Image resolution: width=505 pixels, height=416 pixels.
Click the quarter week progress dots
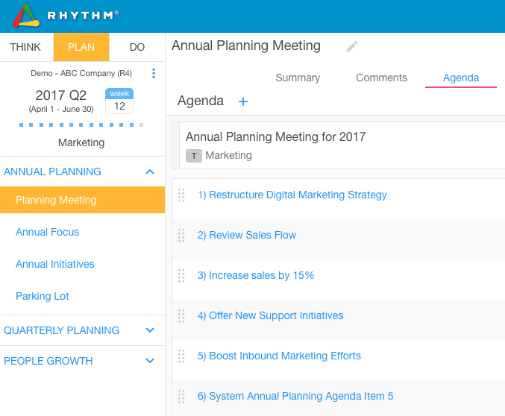coord(81,125)
